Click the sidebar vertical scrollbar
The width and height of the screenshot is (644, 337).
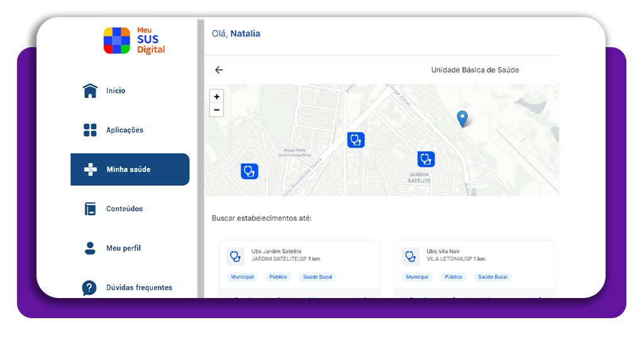(x=201, y=158)
